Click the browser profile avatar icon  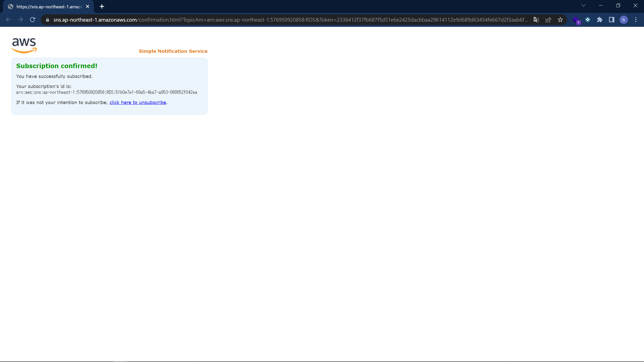click(624, 19)
